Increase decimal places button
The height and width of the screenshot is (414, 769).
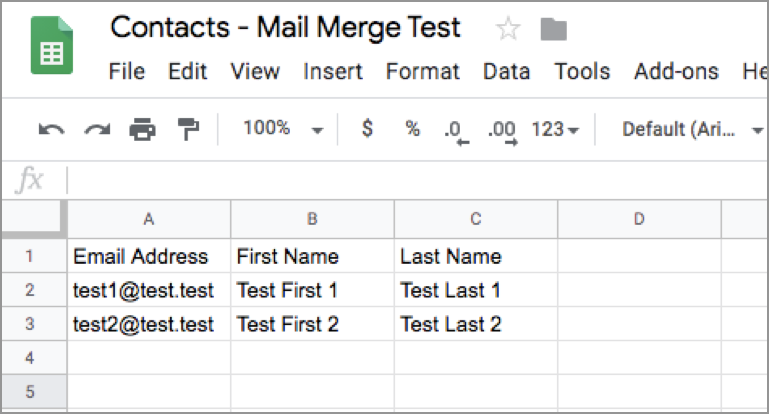tap(501, 131)
